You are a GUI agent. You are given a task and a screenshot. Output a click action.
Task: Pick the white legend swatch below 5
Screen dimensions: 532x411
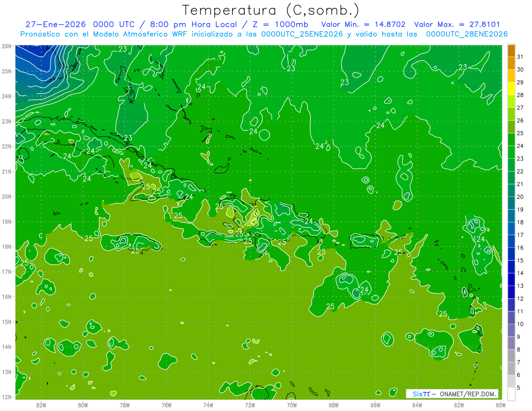pos(511,394)
